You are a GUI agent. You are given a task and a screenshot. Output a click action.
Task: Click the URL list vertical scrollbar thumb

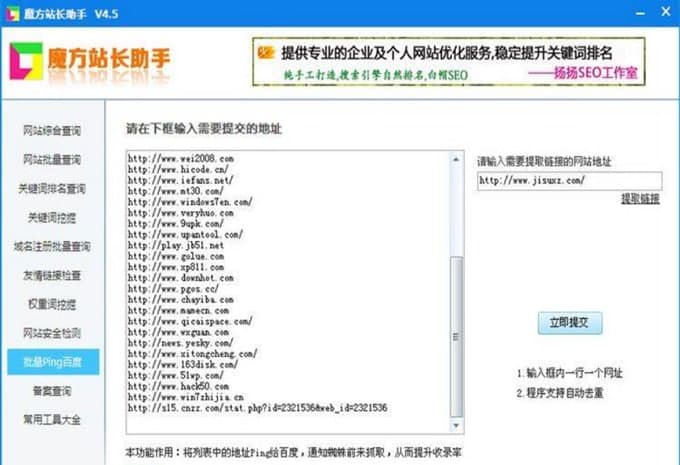456,336
